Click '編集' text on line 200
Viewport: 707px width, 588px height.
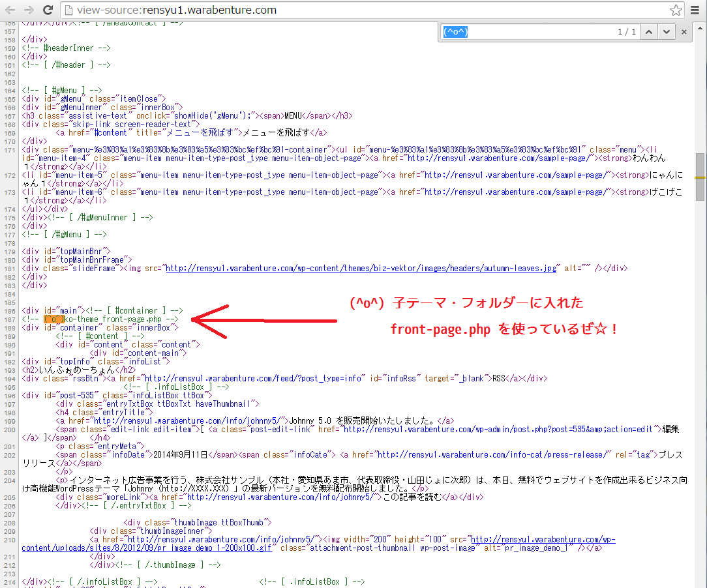670,429
